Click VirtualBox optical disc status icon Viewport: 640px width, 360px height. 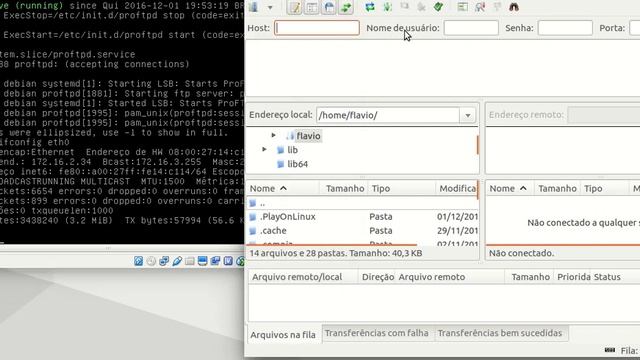[151, 261]
